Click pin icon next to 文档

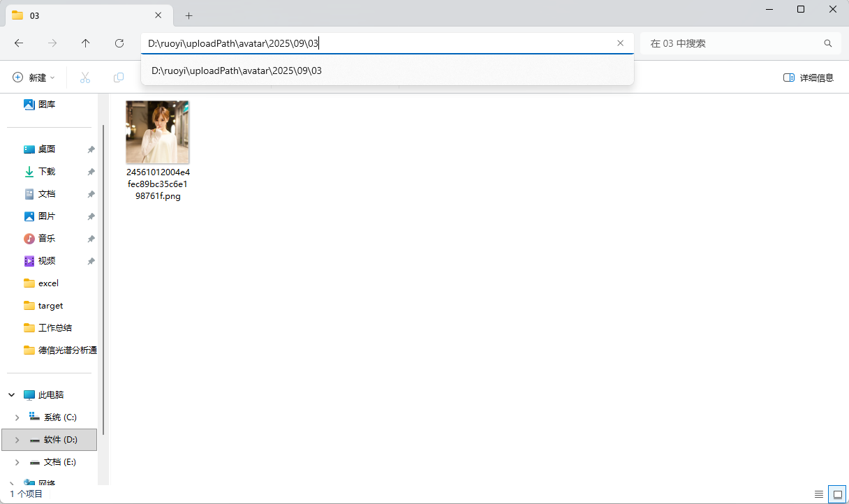(91, 194)
